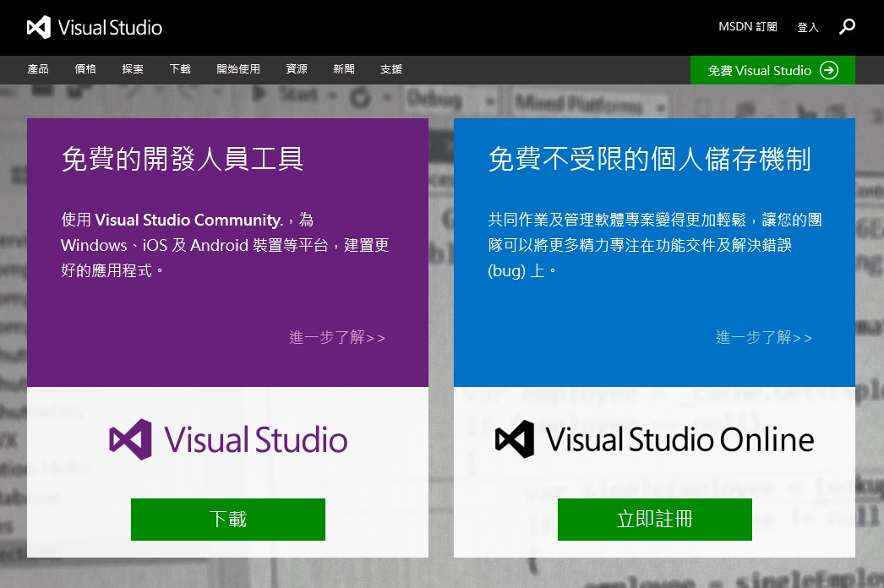Screen dimensions: 884x588
Task: Click 進一步了解 in the blue card
Action: click(x=764, y=338)
